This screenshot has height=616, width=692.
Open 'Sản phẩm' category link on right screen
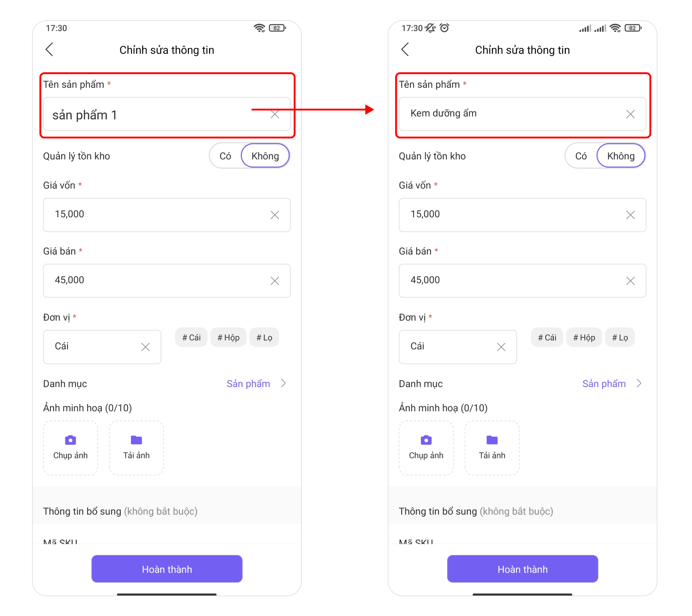(604, 384)
